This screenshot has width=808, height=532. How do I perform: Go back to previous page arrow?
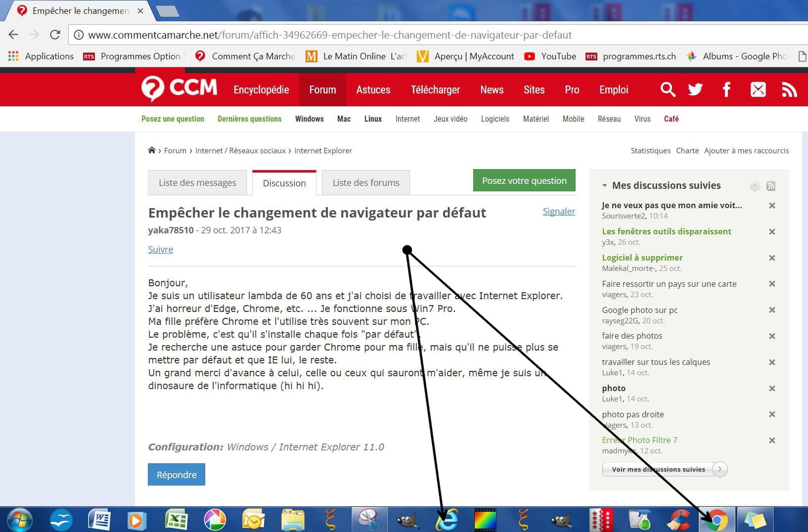point(13,35)
